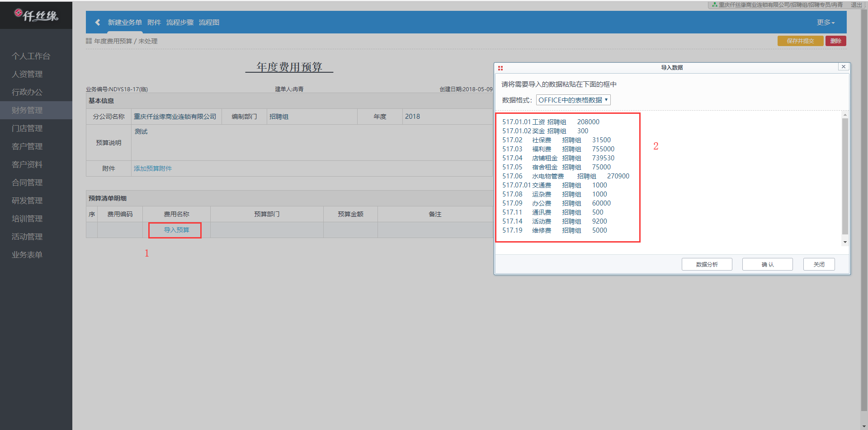Screen dimensions: 868x430
Task: Click the 保存并提交 button
Action: click(x=800, y=41)
